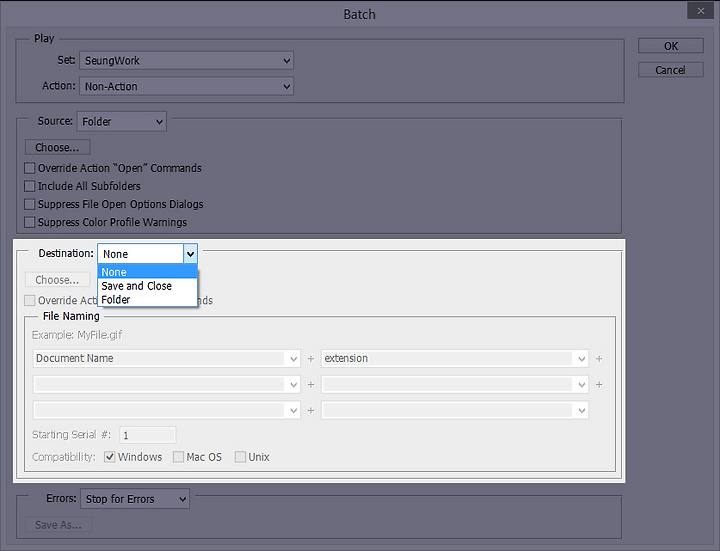Click the Cancel button
This screenshot has width=720, height=551.
pyautogui.click(x=670, y=70)
